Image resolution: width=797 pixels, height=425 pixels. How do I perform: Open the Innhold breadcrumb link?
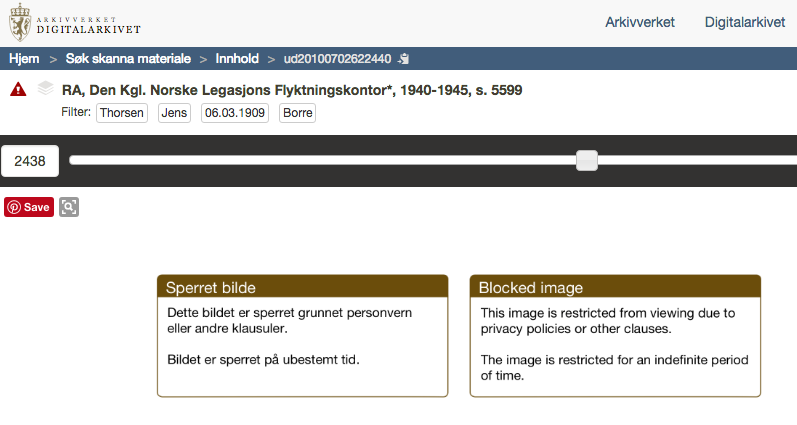pos(237,59)
